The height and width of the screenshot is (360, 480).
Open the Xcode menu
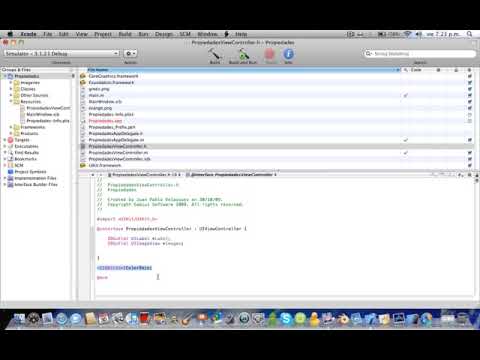coord(28,34)
